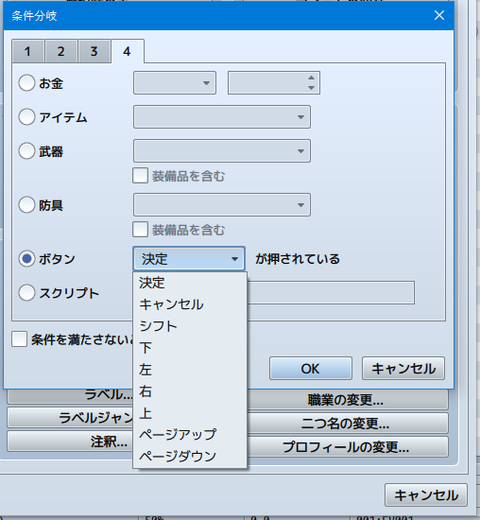Click キャンセル in the 条件分岐 dialog
Viewport: 480px width, 520px height.
coord(403,368)
